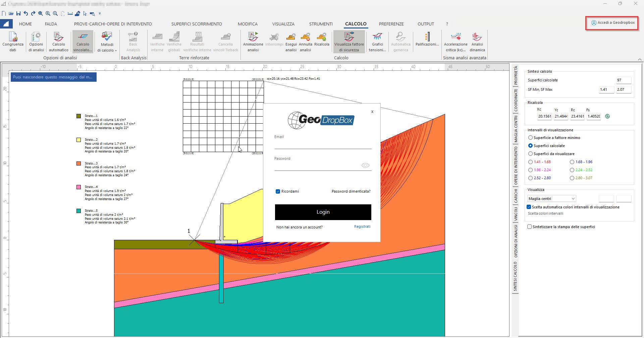Run Calcolo automatico
644x338 pixels.
[58, 41]
